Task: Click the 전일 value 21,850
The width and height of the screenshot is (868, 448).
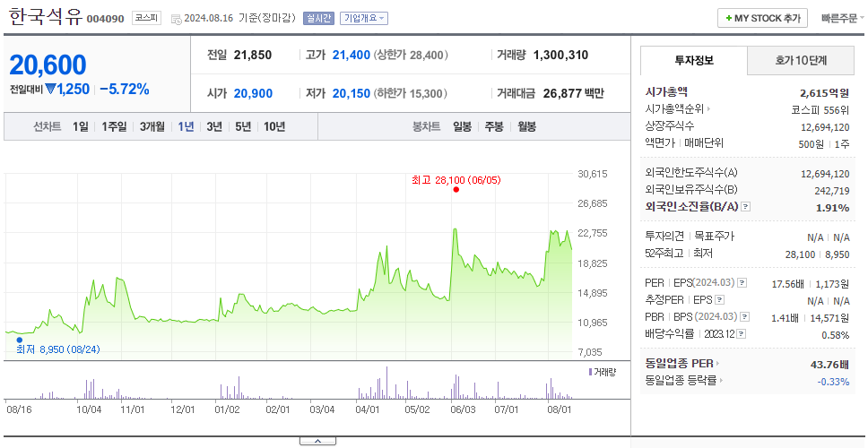Action: [253, 56]
